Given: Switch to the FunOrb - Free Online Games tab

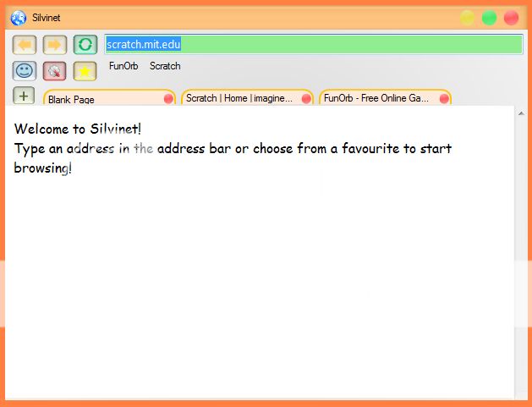Looking at the screenshot, I should coord(385,98).
